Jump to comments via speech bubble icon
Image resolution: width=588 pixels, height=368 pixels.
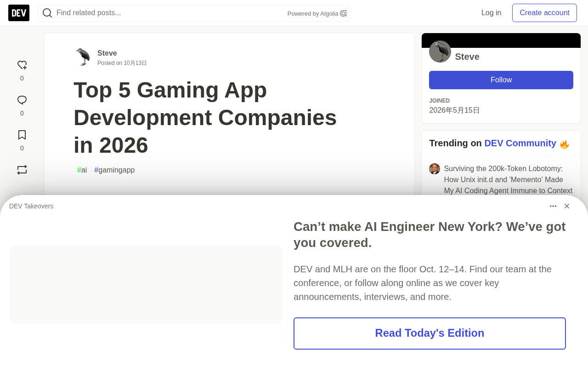[x=22, y=100]
